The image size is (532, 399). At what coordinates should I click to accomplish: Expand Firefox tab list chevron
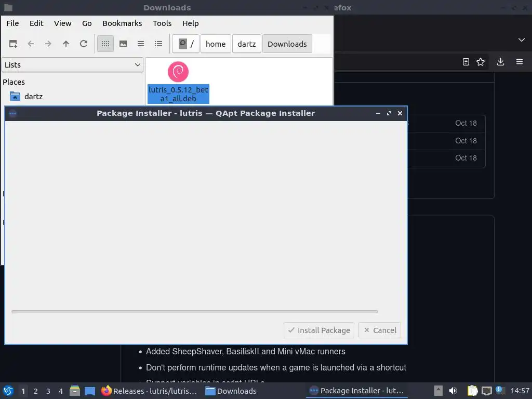click(x=522, y=39)
